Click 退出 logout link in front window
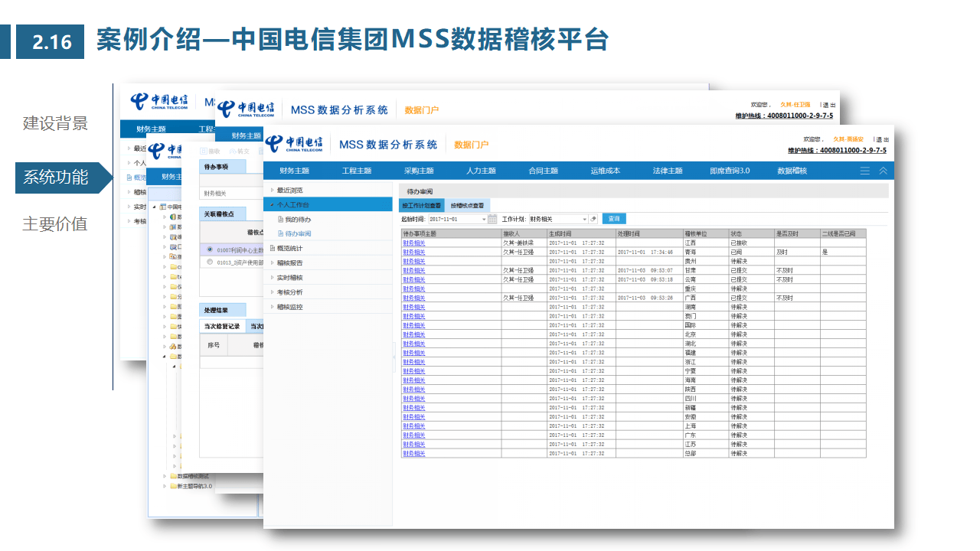The image size is (980, 551). coord(883,139)
